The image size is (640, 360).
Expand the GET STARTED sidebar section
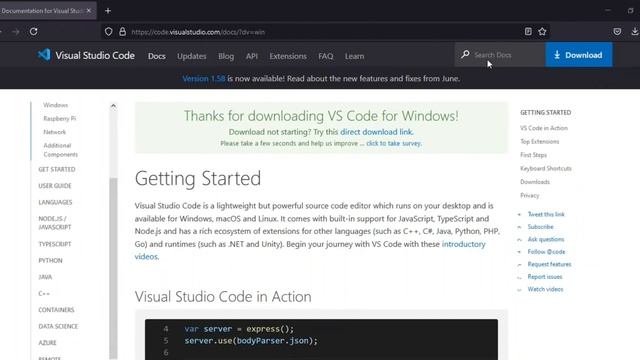coord(57,169)
